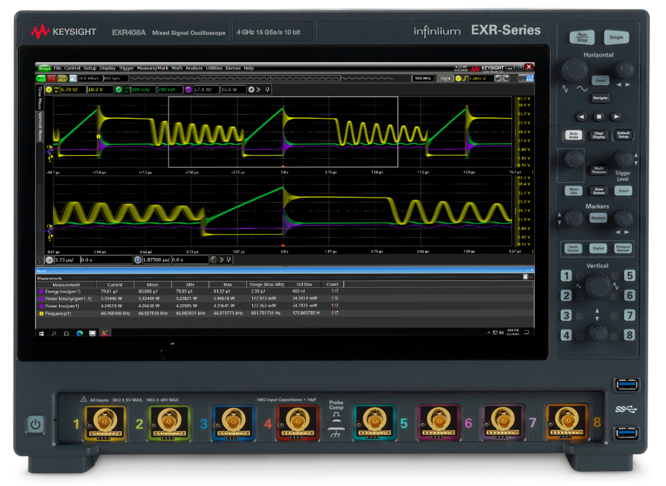666x486 pixels.
Task: Select the Energy loss measurement row
Action: click(x=285, y=292)
